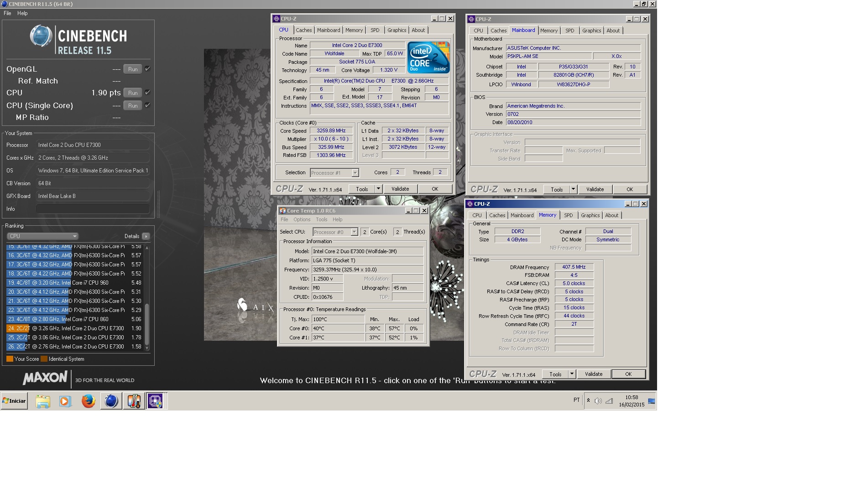The height and width of the screenshot is (504, 851).
Task: Click the Intel Core 2 Duo logo
Action: point(428,57)
